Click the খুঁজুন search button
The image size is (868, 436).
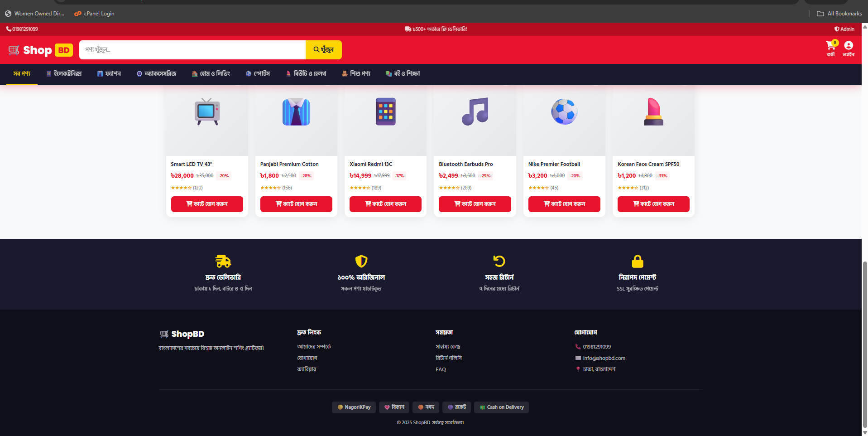click(323, 50)
